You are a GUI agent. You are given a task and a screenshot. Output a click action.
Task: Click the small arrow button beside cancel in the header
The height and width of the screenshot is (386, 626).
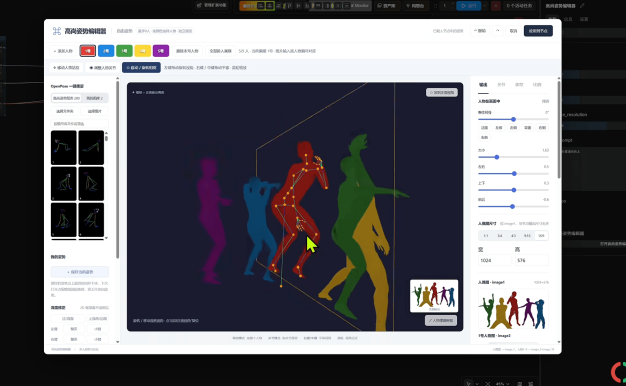point(497,31)
